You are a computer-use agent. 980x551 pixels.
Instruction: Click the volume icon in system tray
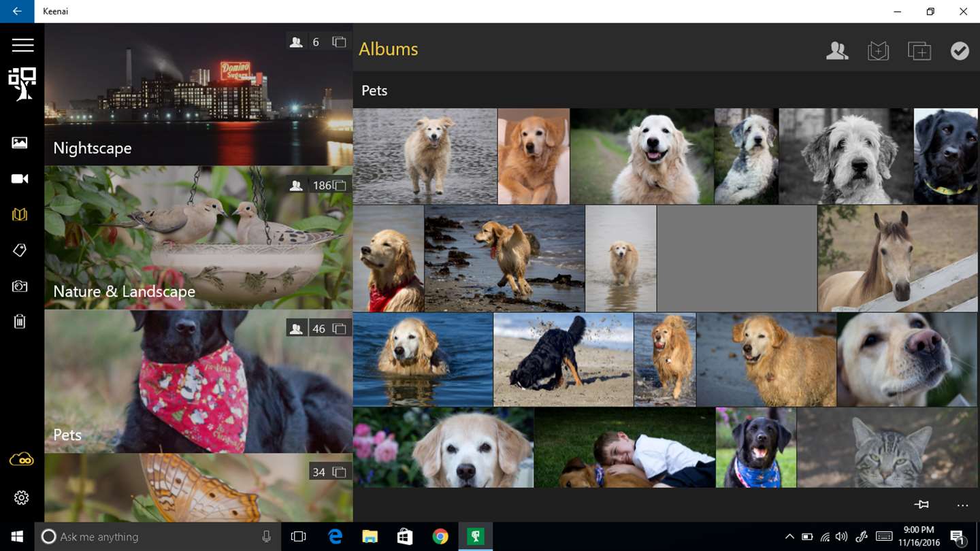(843, 537)
